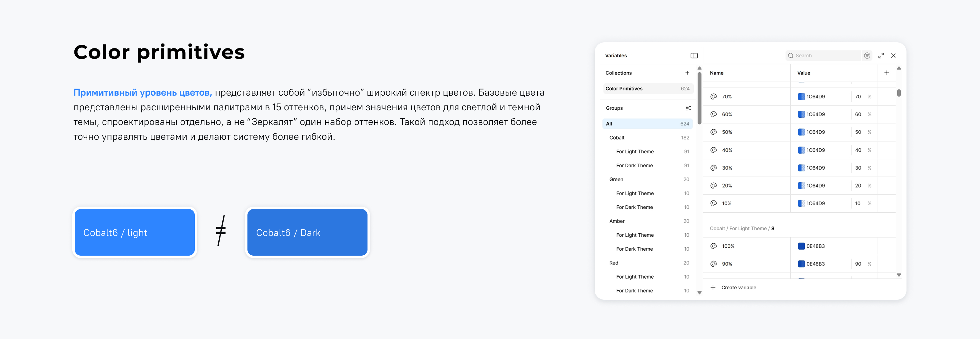Viewport: 980px width, 339px height.
Task: Open the 1C64D9 swatch in 40% row
Action: [801, 150]
